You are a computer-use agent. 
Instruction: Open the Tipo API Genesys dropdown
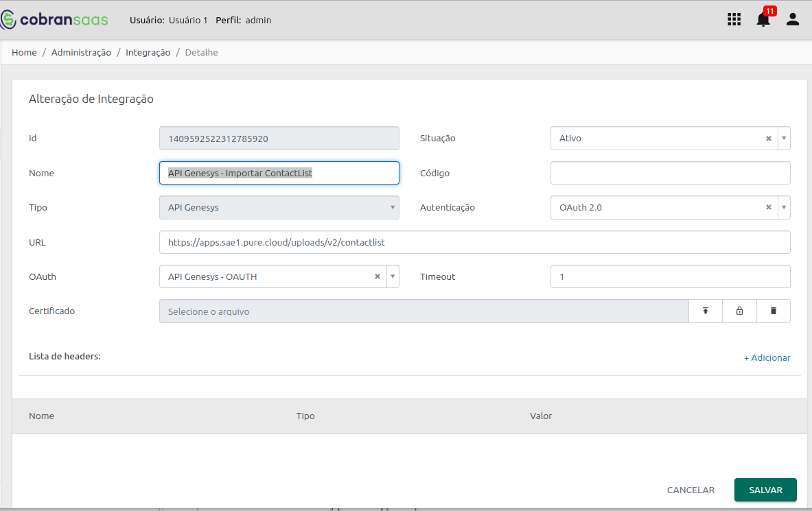[x=279, y=208]
